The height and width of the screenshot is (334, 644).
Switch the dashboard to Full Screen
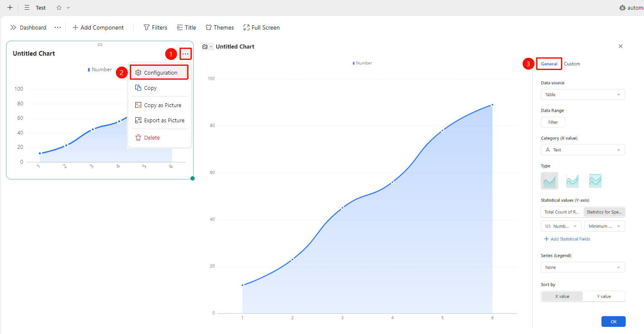coord(261,27)
